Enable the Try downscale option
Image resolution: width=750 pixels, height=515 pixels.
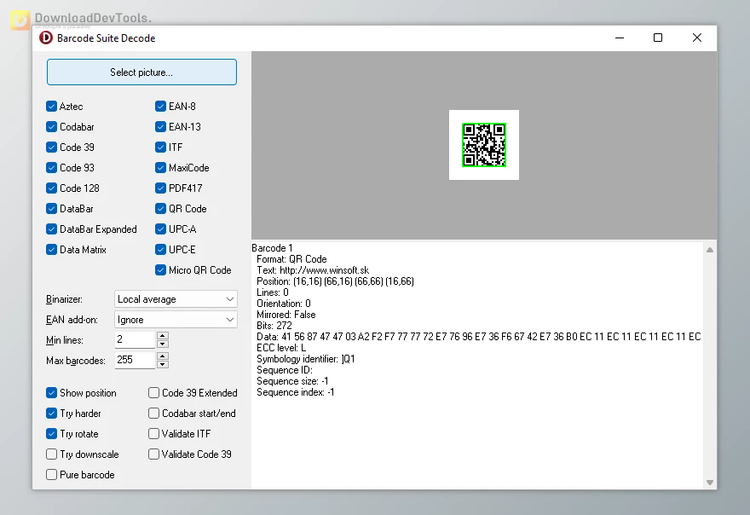52,454
